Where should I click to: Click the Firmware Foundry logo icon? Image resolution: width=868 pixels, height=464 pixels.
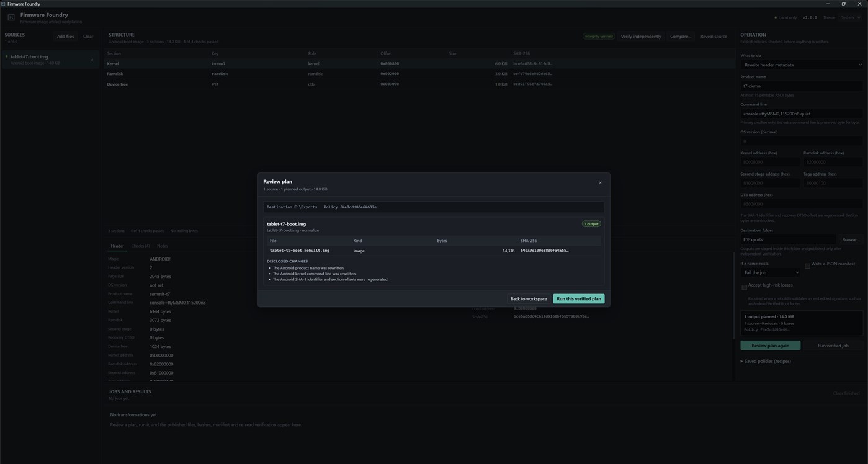coord(11,17)
